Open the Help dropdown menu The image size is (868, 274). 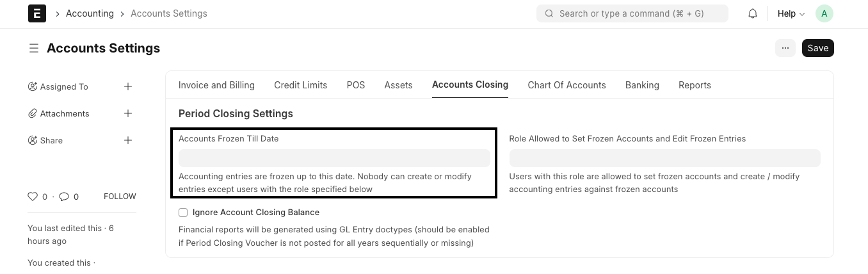coord(791,13)
